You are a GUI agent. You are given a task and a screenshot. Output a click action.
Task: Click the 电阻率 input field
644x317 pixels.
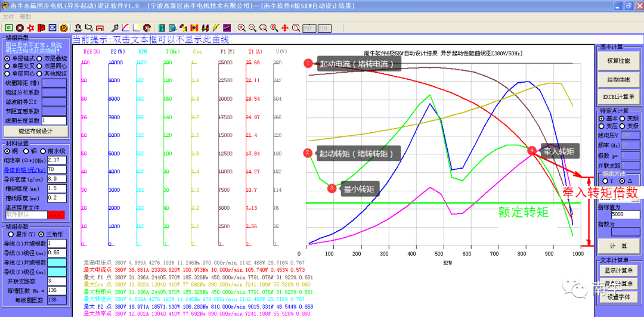pyautogui.click(x=57, y=160)
